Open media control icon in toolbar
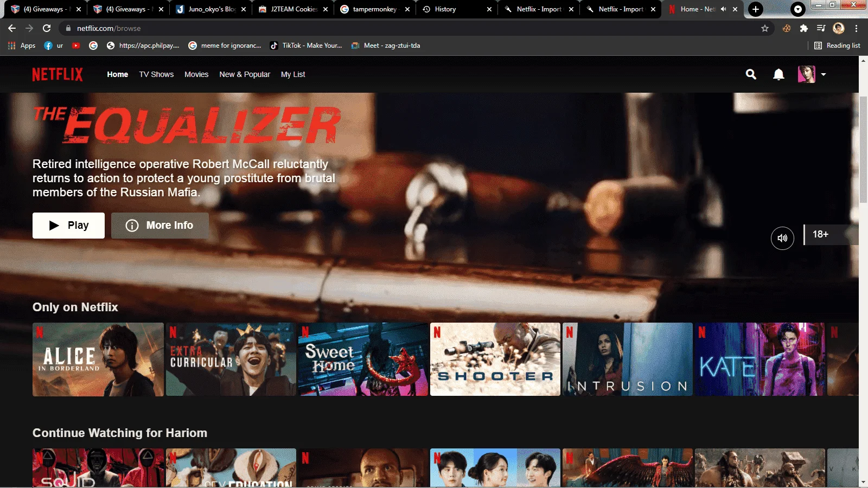This screenshot has width=868, height=488. click(x=821, y=28)
